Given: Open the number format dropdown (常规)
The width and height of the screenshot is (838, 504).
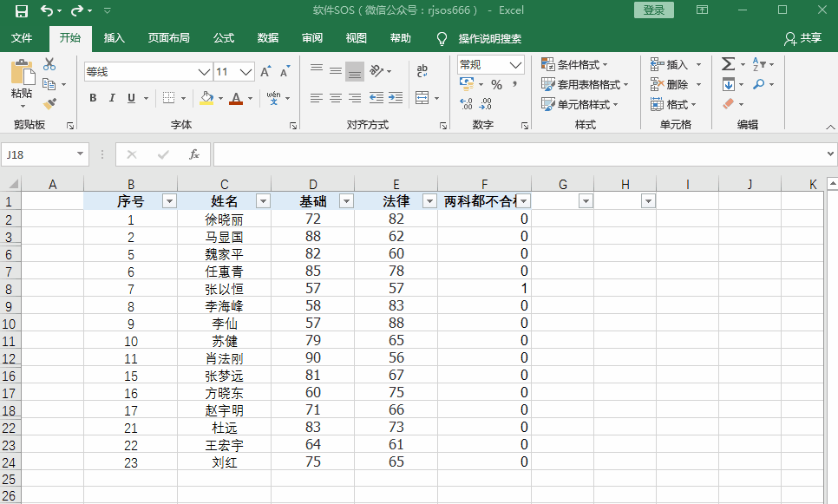Looking at the screenshot, I should pos(515,65).
